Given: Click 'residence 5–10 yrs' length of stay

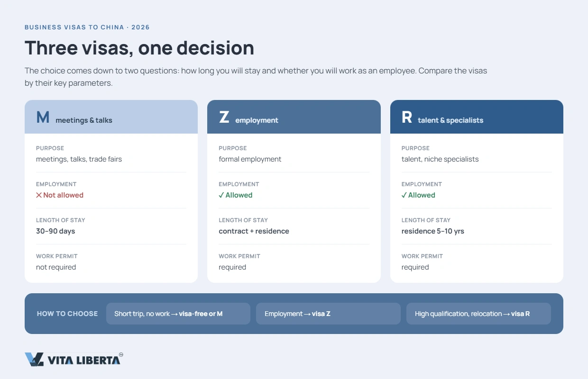Looking at the screenshot, I should click(x=433, y=231).
